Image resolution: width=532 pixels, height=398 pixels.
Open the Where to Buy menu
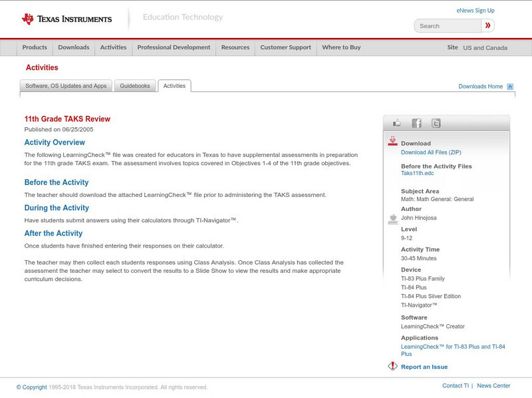pos(341,47)
